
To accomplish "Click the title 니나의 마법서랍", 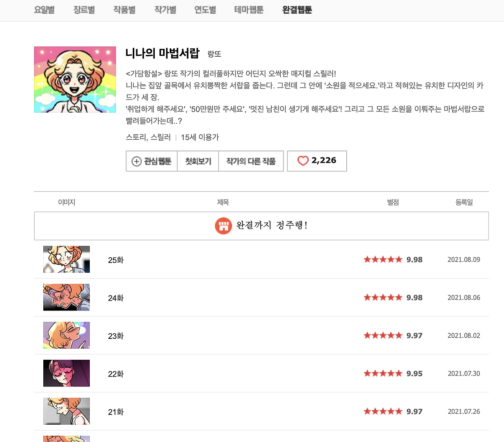I will point(163,53).
